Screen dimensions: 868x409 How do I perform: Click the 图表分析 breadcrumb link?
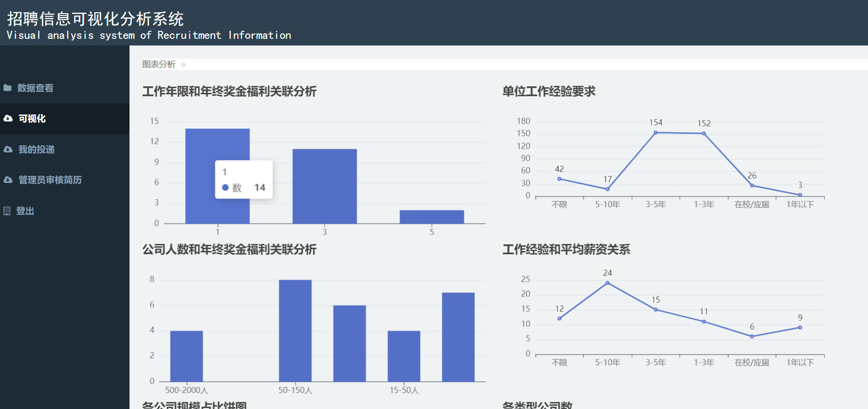pyautogui.click(x=159, y=64)
